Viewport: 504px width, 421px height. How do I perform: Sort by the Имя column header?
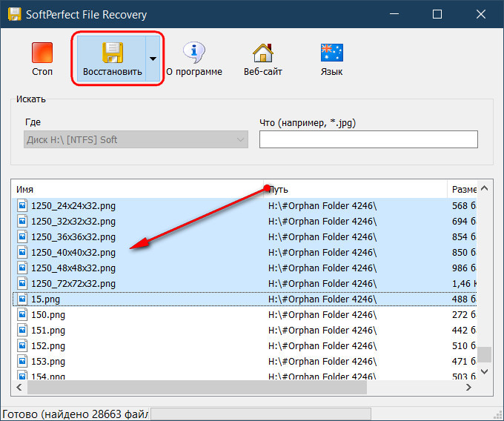coord(138,189)
